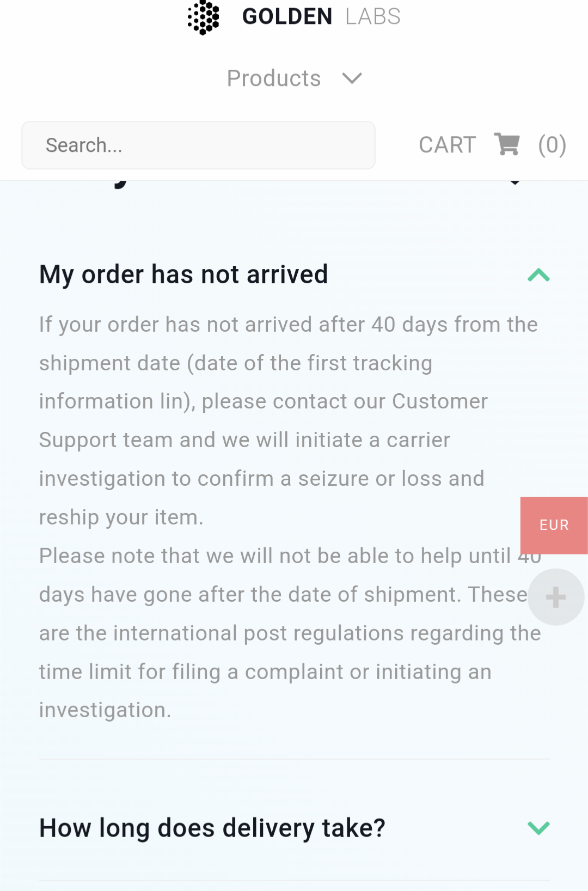
Task: Click the green up chevron beside My order heading
Action: coord(538,274)
